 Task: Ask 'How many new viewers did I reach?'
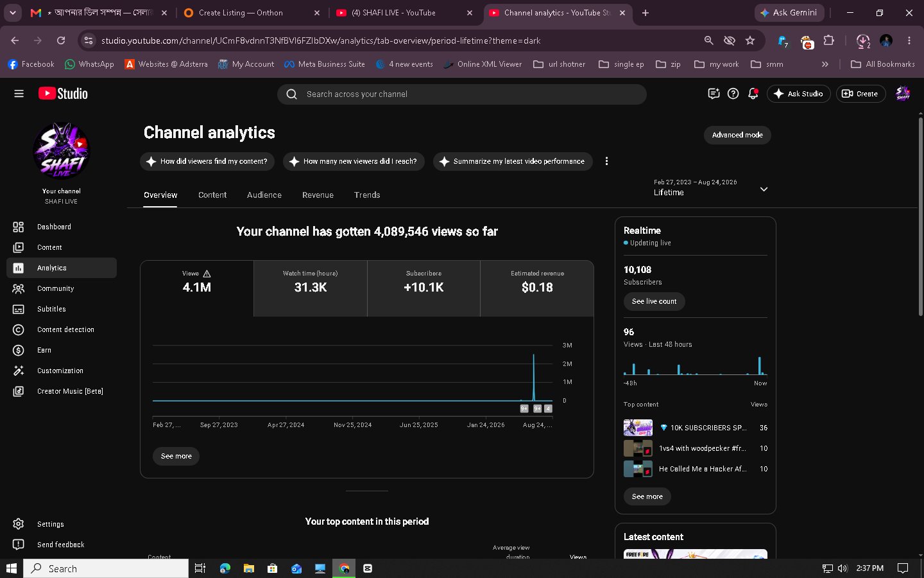coord(354,161)
